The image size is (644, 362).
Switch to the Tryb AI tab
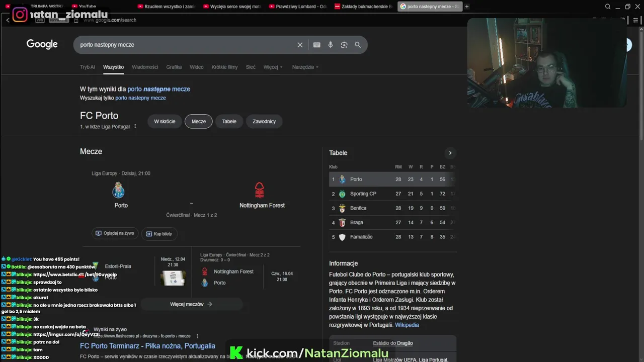pyautogui.click(x=88, y=67)
